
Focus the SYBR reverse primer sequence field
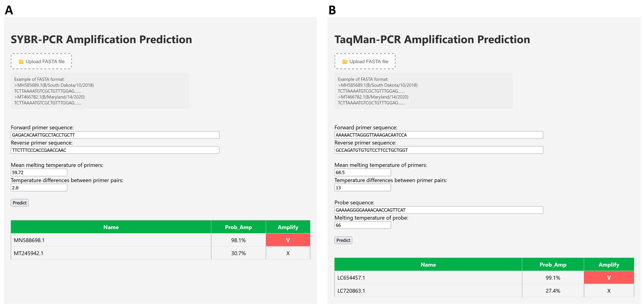(x=115, y=150)
